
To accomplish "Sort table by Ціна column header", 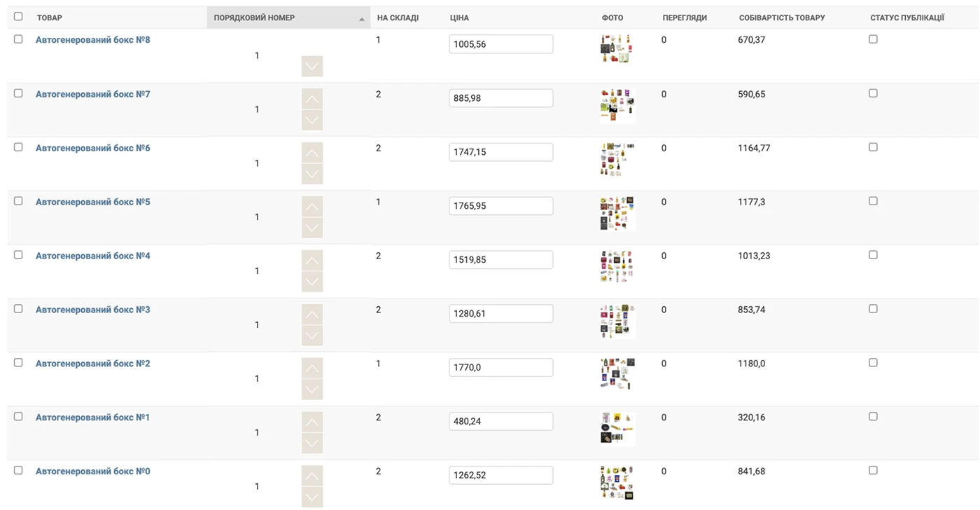I will [x=459, y=18].
